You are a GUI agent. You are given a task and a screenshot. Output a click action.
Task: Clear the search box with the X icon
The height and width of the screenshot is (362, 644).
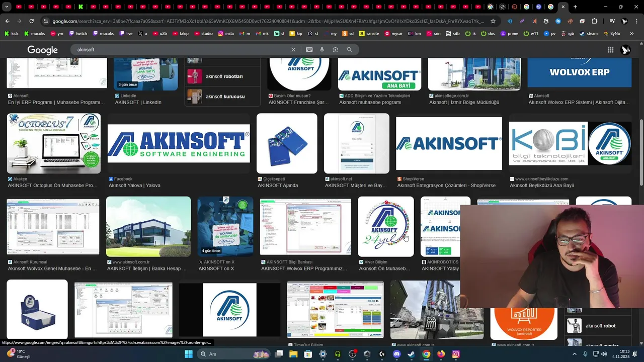point(293,50)
